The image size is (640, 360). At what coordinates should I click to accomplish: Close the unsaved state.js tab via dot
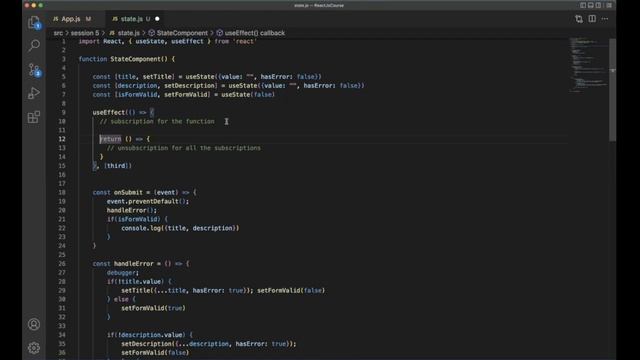click(x=157, y=19)
